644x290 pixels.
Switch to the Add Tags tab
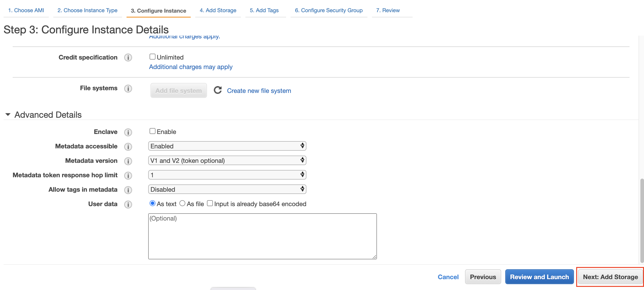click(265, 10)
